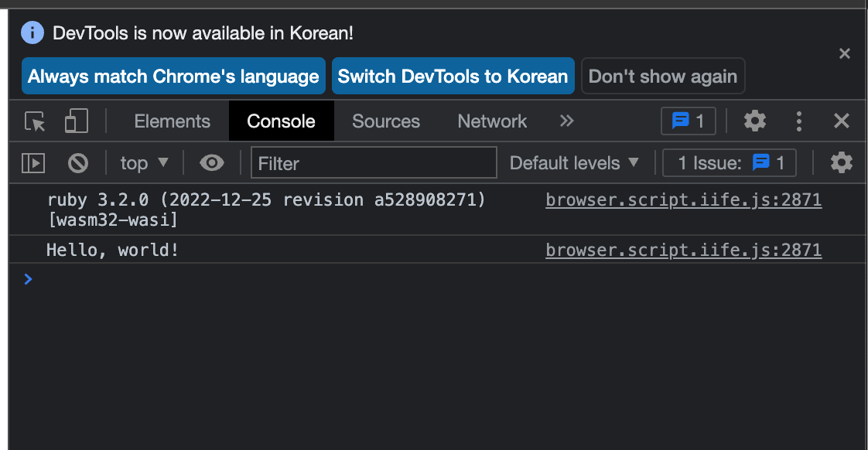Toggle the device toolbar icon
This screenshot has height=450, width=868.
pos(77,121)
